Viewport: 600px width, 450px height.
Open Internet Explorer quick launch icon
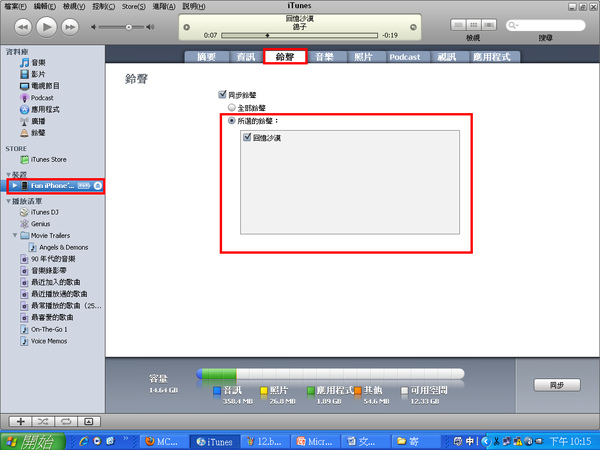pyautogui.click(x=84, y=441)
